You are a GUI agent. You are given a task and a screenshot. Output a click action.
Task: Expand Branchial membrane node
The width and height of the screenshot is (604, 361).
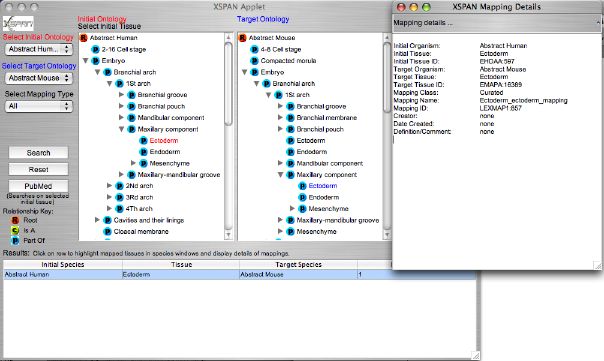coord(280,118)
